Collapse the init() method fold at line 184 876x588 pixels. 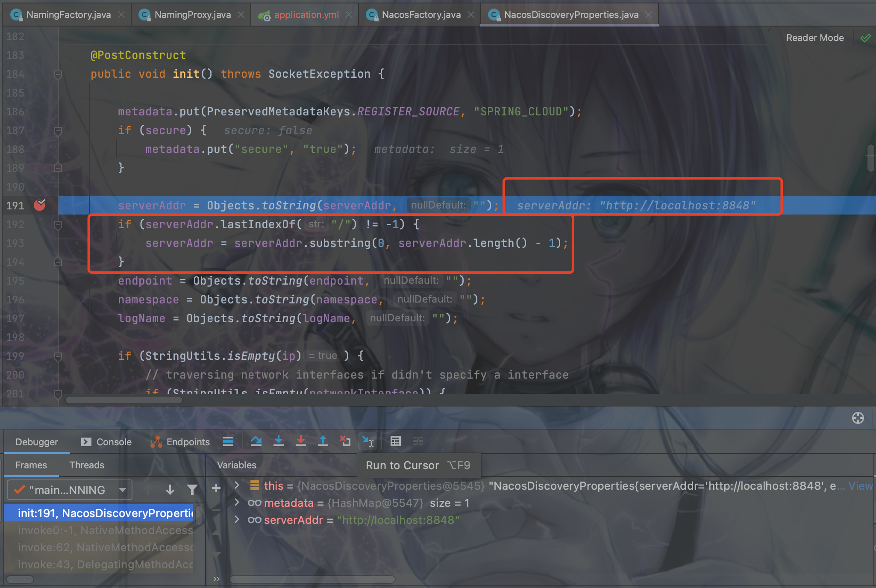[58, 74]
